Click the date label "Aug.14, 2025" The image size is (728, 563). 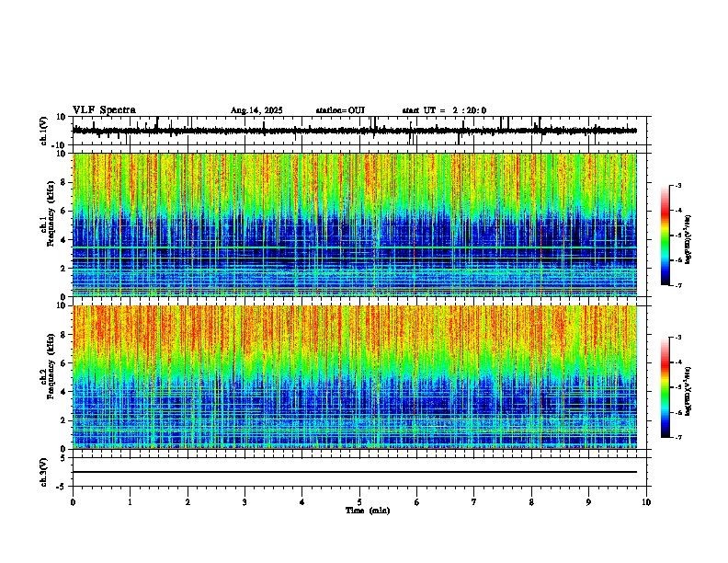256,110
